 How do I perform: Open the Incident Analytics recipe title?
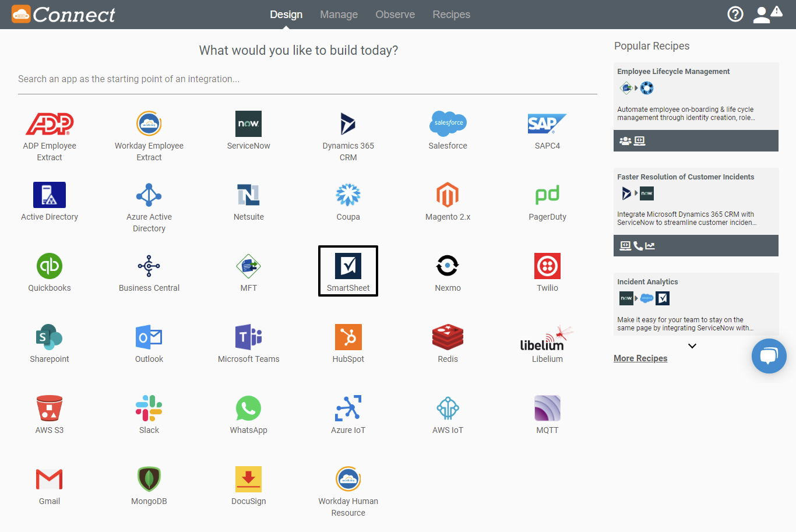pyautogui.click(x=647, y=282)
